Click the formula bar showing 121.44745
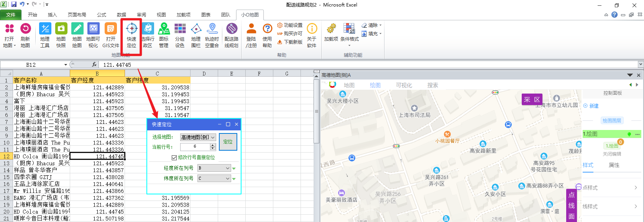This screenshot has width=644, height=222. (368, 65)
